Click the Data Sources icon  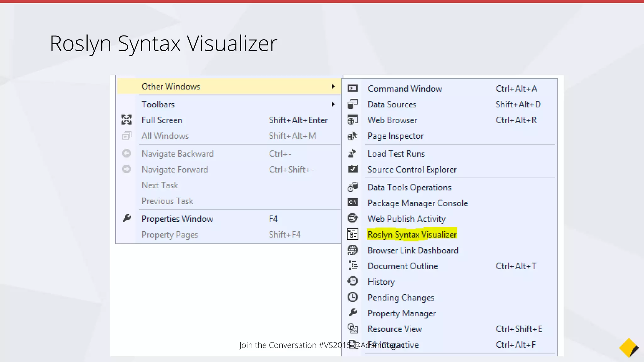pos(353,104)
